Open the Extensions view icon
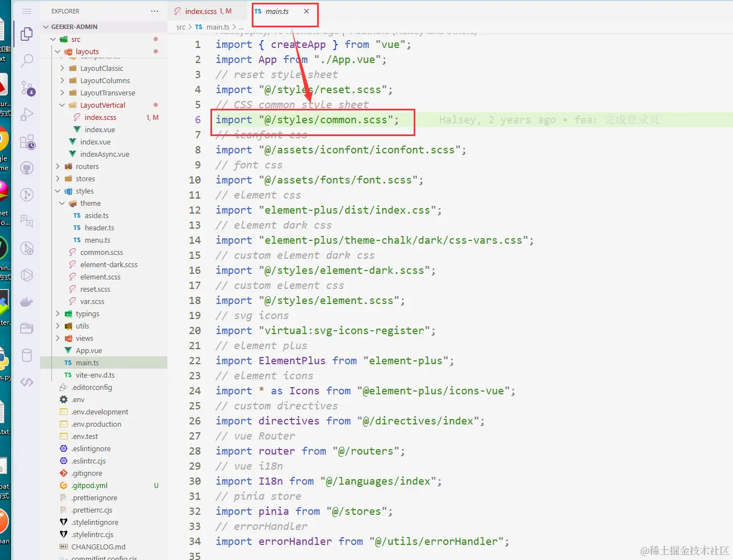 pyautogui.click(x=27, y=142)
